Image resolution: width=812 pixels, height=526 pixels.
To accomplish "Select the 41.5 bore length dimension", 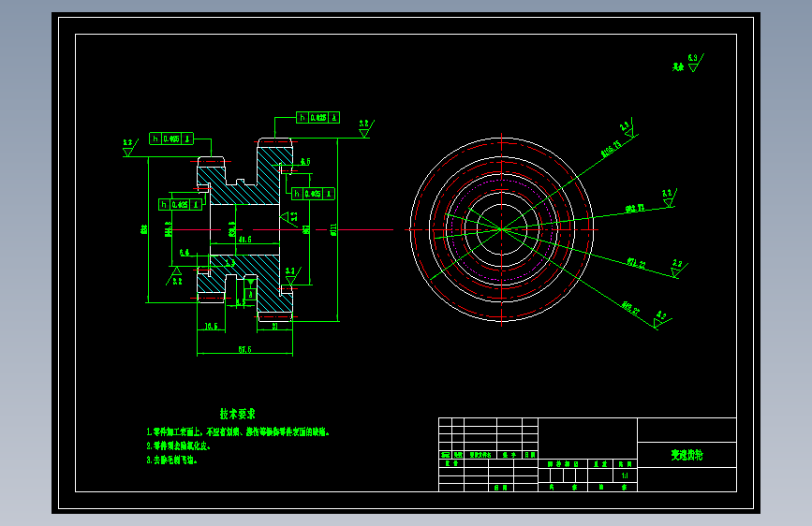I will click(x=245, y=240).
